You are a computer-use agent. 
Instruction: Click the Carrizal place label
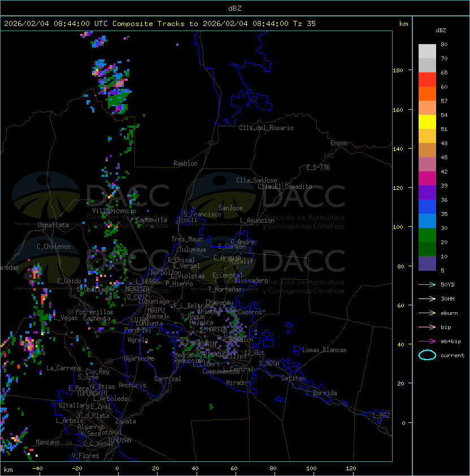[167, 379]
